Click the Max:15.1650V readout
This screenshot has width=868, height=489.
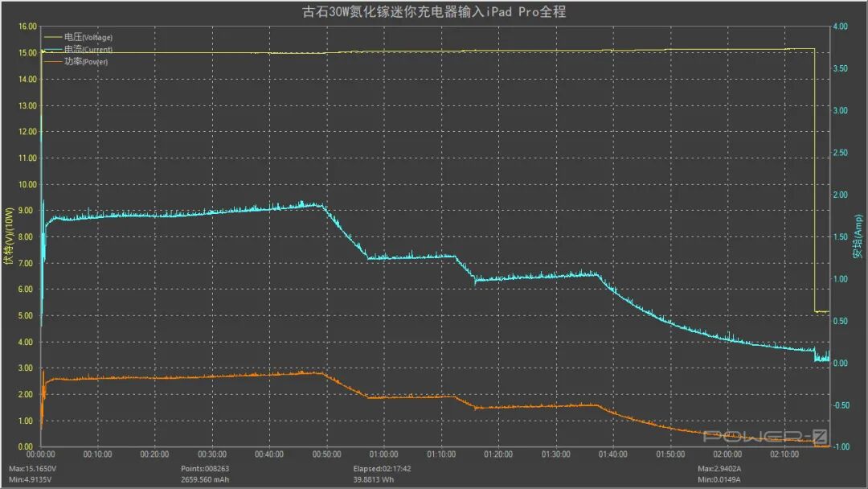point(33,469)
